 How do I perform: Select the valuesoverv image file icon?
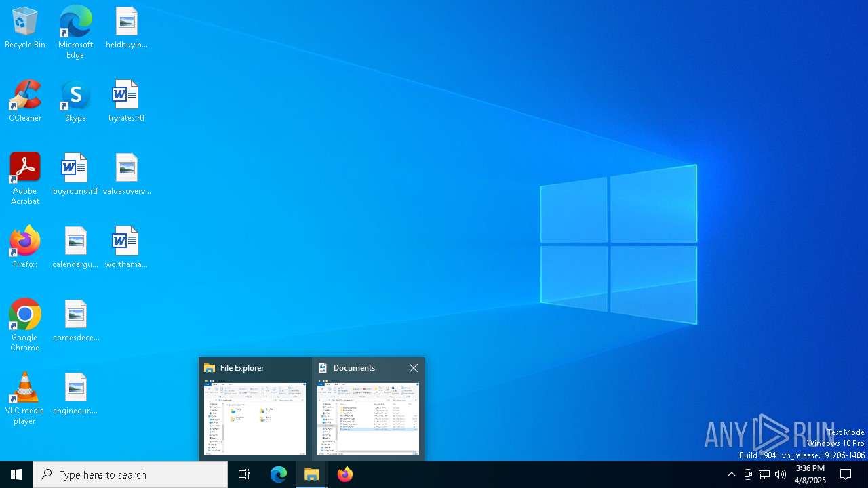click(127, 175)
